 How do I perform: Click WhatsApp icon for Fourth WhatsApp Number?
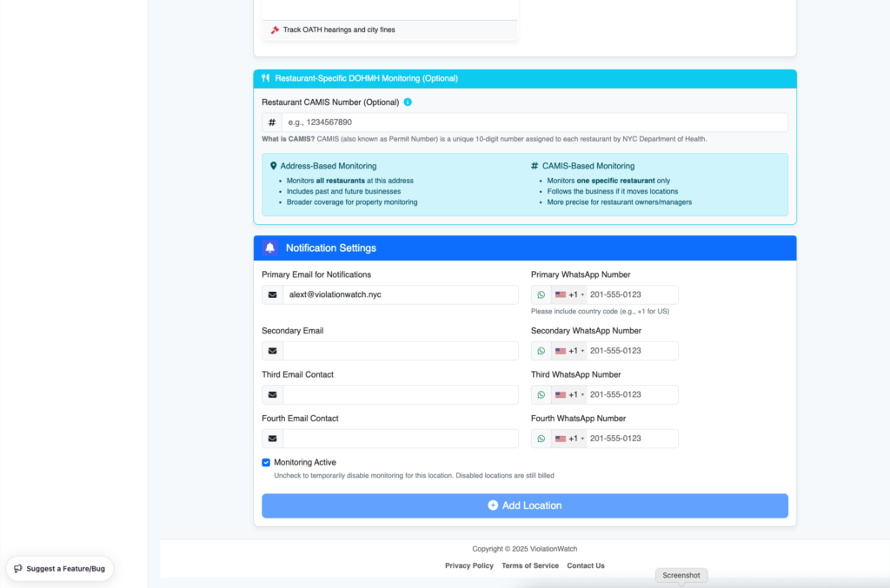tap(541, 439)
